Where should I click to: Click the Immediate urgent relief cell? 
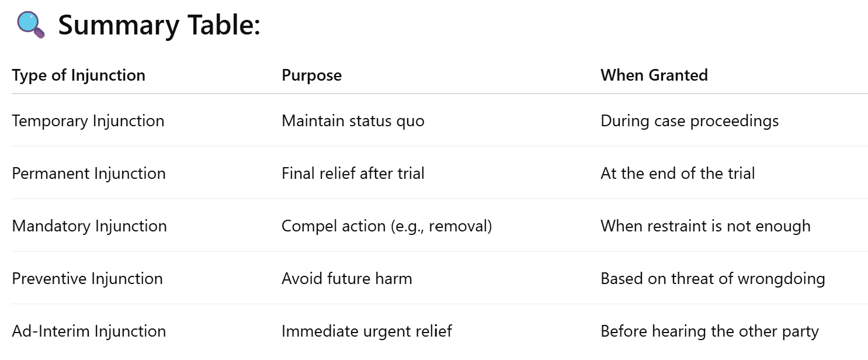[367, 331]
